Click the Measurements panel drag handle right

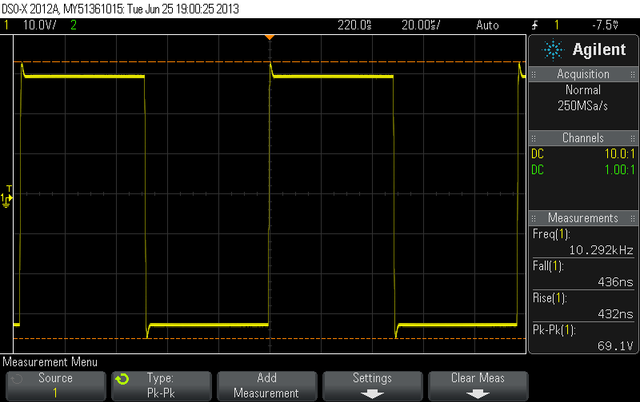633,218
